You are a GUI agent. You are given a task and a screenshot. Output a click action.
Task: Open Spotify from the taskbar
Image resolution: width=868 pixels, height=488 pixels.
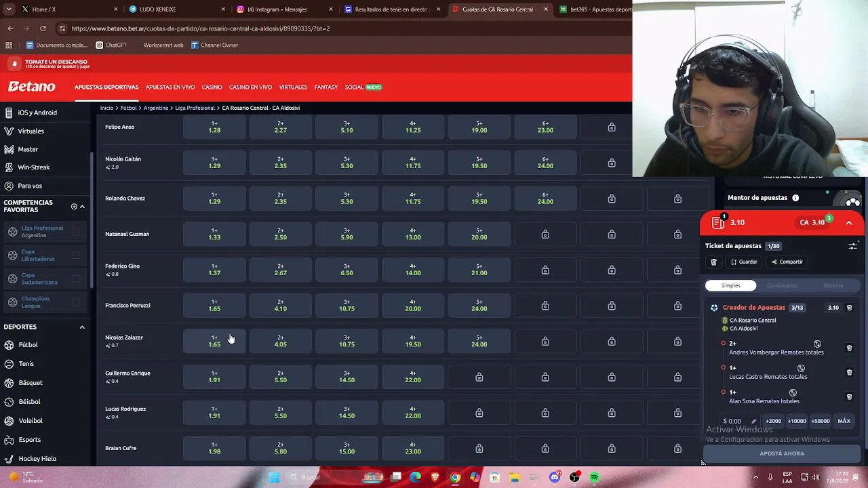[x=594, y=477]
